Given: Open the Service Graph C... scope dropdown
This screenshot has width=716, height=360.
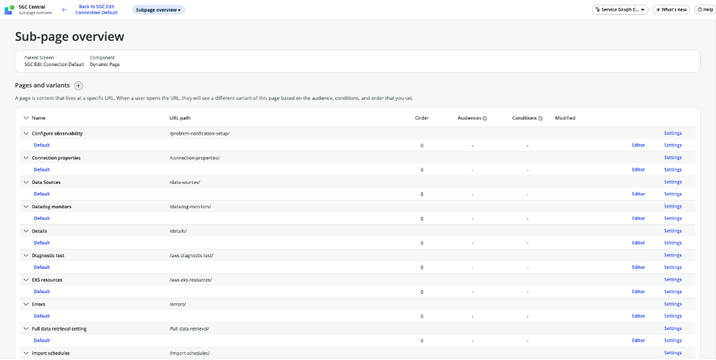Looking at the screenshot, I should (620, 10).
